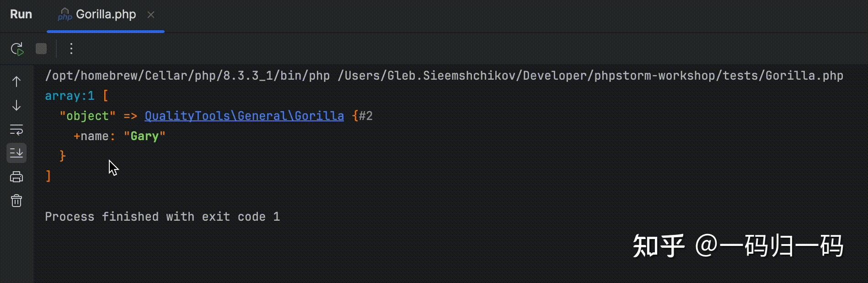Toggle soft-wrap for console output
Image resolution: width=868 pixels, height=283 pixels.
pos(16,130)
